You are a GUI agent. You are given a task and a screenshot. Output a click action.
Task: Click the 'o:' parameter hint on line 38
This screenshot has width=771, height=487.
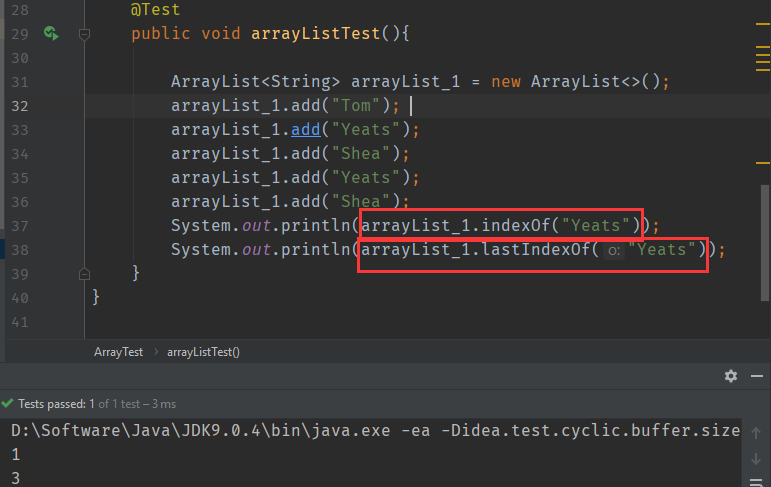[x=614, y=250]
